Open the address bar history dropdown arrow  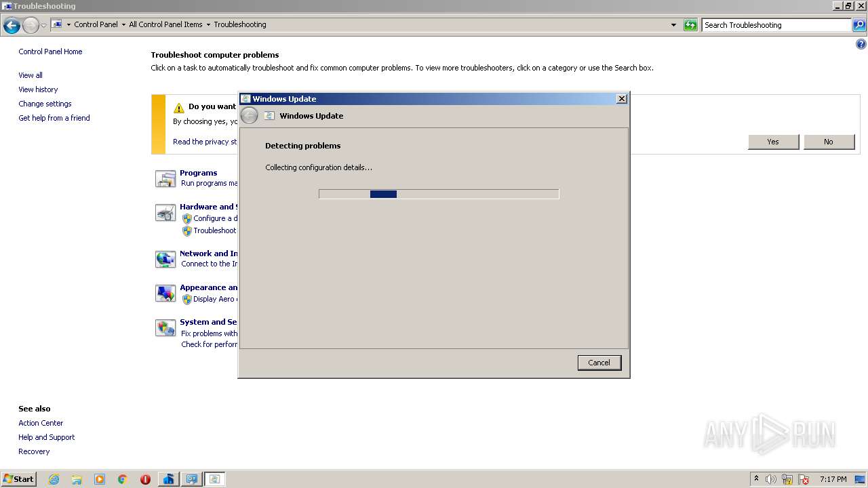[x=673, y=25]
